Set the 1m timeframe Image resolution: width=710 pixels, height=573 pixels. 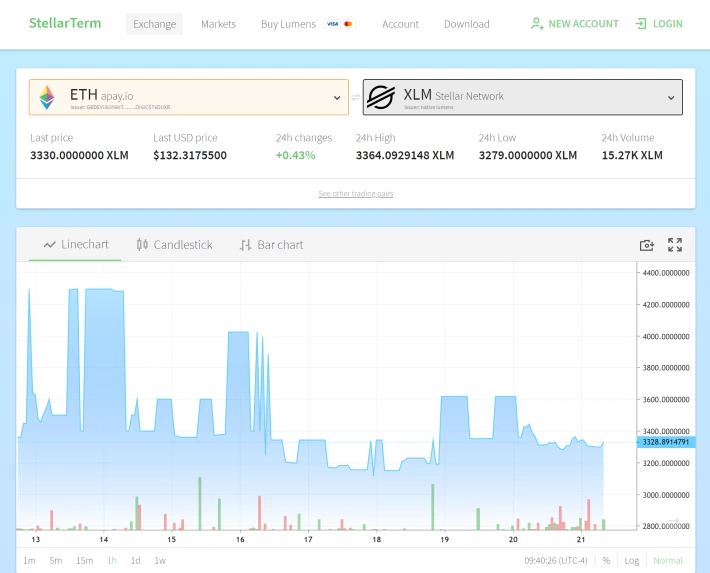click(x=29, y=560)
